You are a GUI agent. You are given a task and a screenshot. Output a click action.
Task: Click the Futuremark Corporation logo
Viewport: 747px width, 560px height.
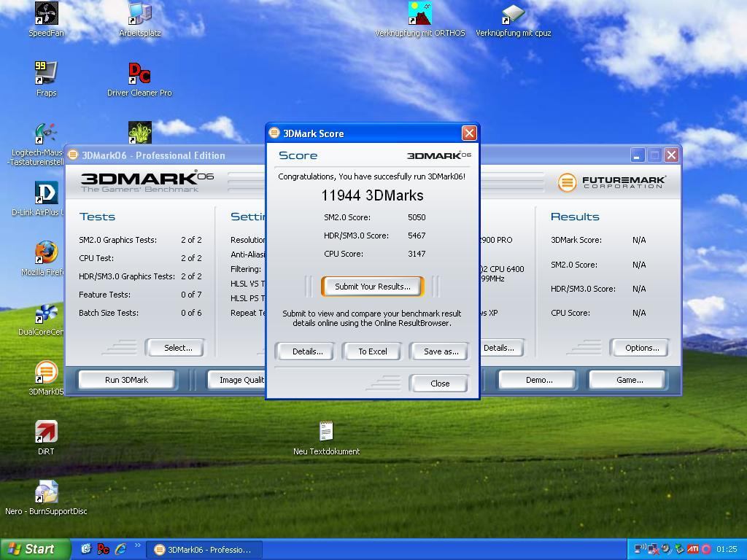pyautogui.click(x=611, y=182)
